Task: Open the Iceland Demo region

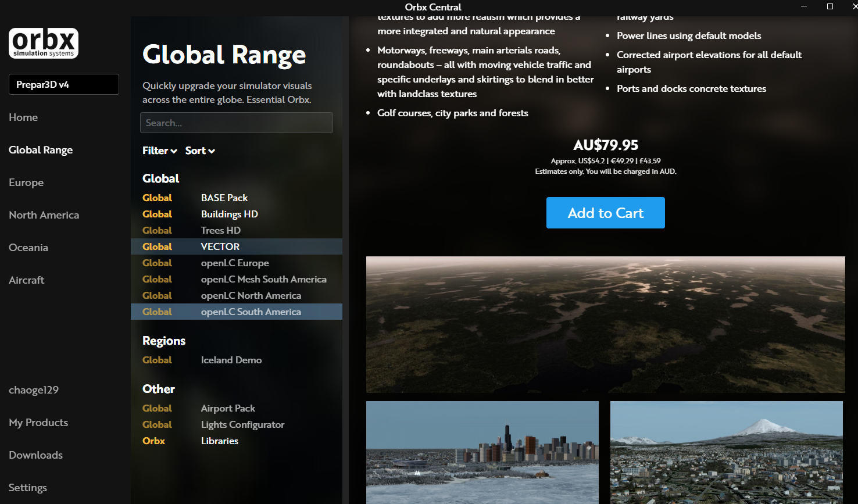Action: [x=237, y=360]
